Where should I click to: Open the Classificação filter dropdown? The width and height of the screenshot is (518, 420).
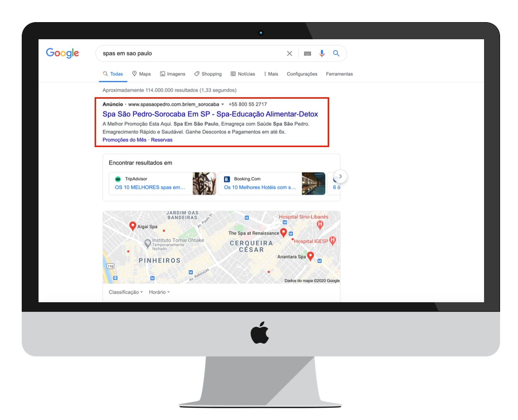point(126,292)
